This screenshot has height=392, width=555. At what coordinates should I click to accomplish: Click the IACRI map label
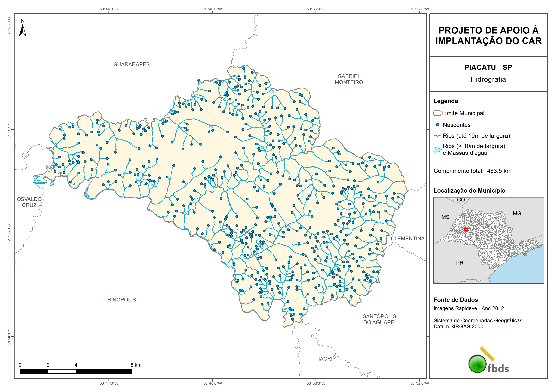[x=325, y=359]
